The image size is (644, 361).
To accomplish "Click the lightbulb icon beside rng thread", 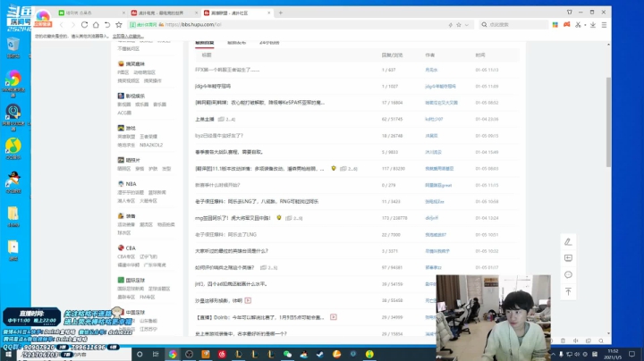I will point(279,218).
